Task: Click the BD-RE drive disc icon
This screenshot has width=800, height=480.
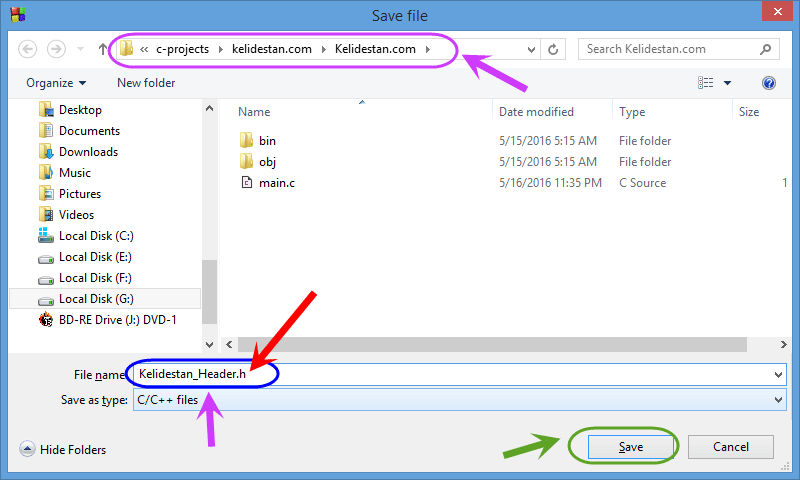Action: tap(46, 320)
